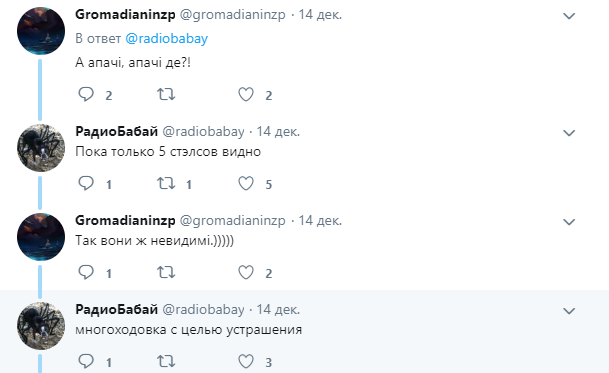The width and height of the screenshot is (609, 373).
Task: Reply to 'Пока только 5 стэлсов видно' tweet
Action: tap(86, 183)
